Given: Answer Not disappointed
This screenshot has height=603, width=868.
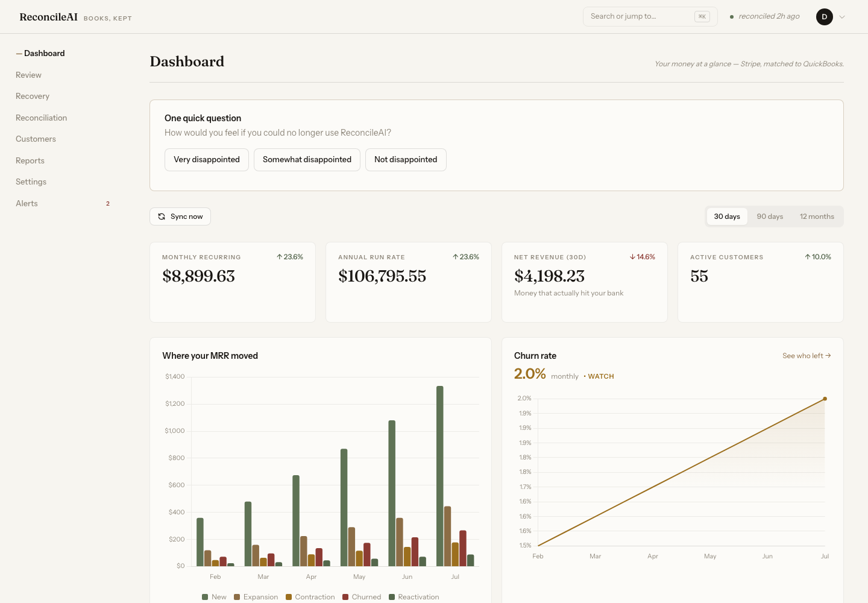Looking at the screenshot, I should pos(406,160).
